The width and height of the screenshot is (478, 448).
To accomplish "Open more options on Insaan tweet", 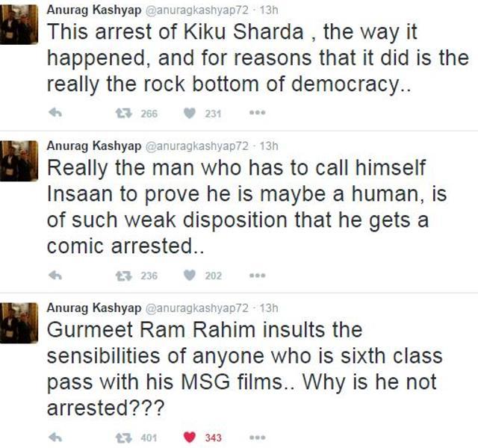I will 257,276.
